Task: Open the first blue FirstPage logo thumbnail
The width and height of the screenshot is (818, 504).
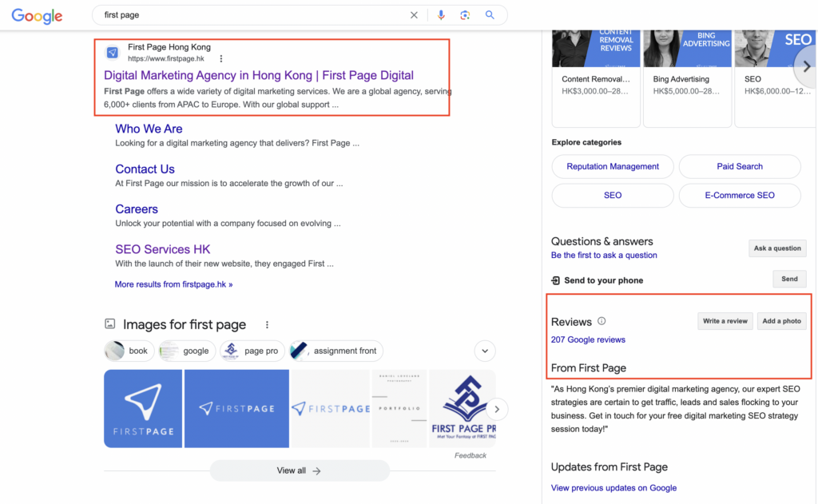Action: 144,408
